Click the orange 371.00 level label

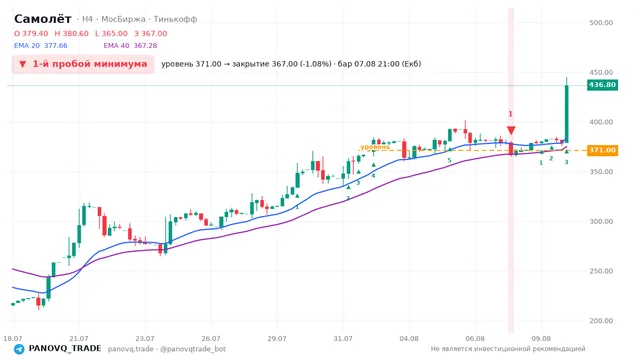(x=602, y=150)
